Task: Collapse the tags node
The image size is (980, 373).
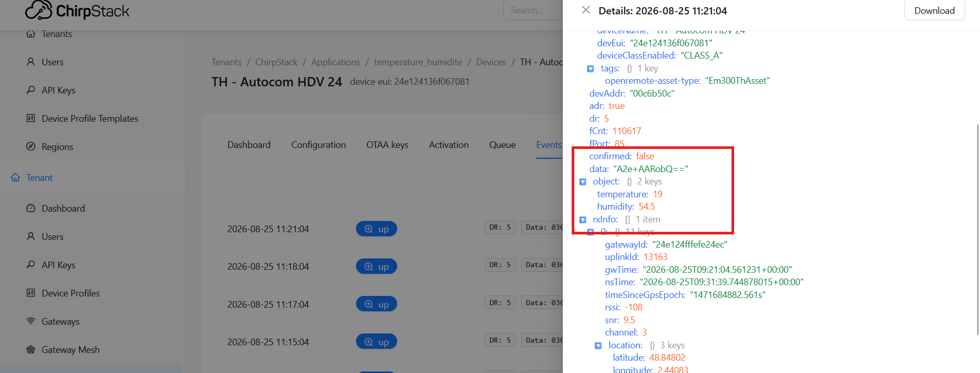Action: [x=591, y=68]
